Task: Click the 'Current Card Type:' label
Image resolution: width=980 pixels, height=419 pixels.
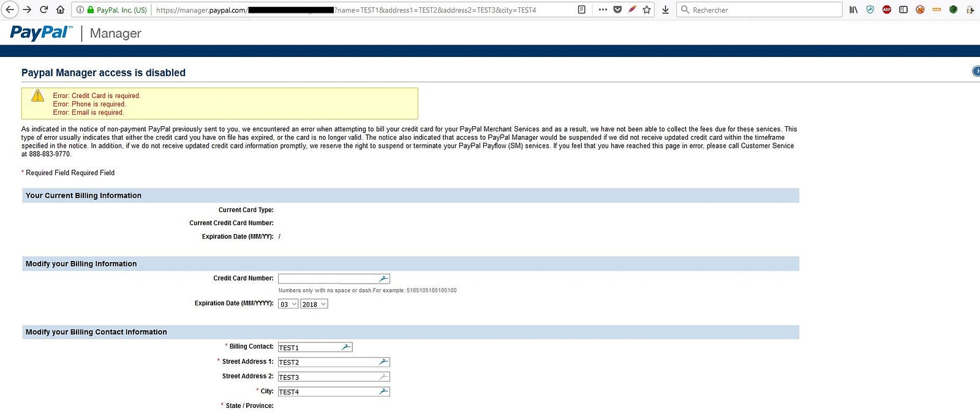Action: click(x=246, y=209)
